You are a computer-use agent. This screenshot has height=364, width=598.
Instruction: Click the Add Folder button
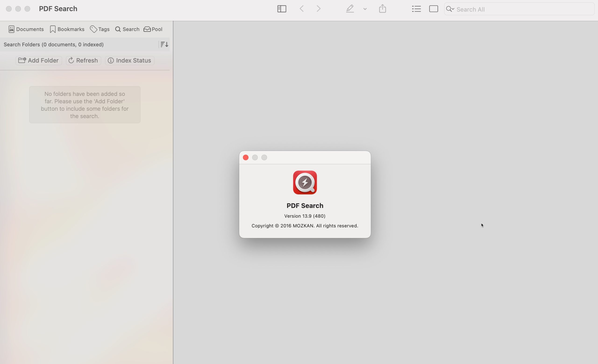39,60
